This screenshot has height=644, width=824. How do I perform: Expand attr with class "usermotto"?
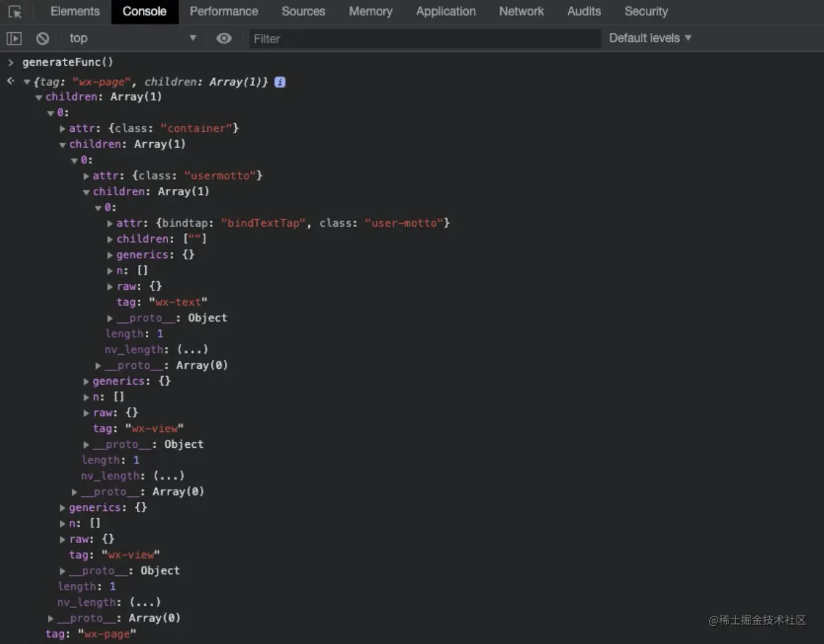86,176
